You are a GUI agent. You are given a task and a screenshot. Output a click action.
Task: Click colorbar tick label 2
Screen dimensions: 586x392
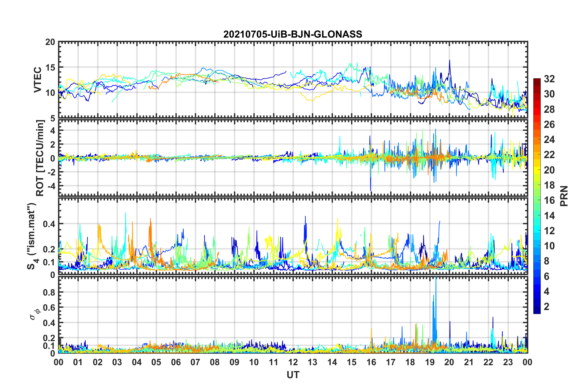coord(547,306)
